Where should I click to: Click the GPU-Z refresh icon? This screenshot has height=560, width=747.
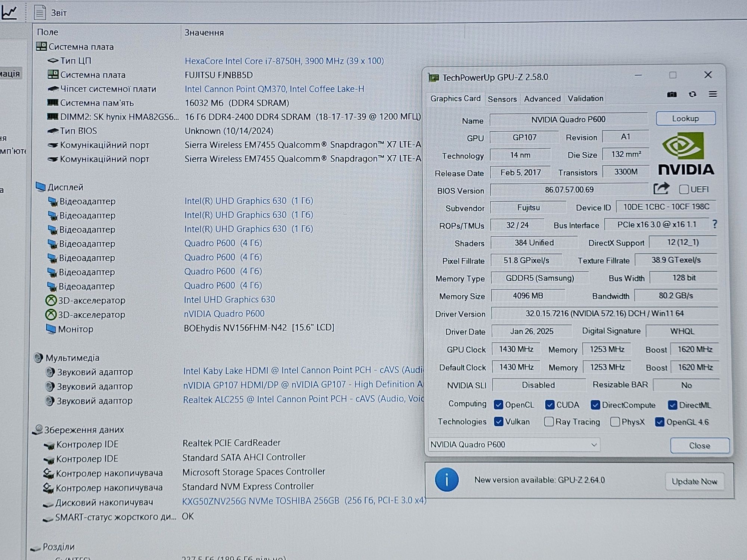692,94
